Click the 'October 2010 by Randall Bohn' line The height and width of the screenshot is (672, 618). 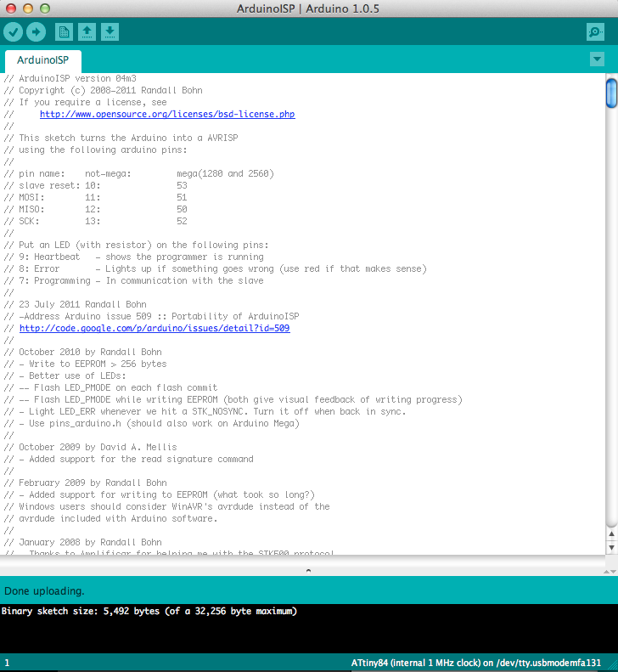[83, 352]
